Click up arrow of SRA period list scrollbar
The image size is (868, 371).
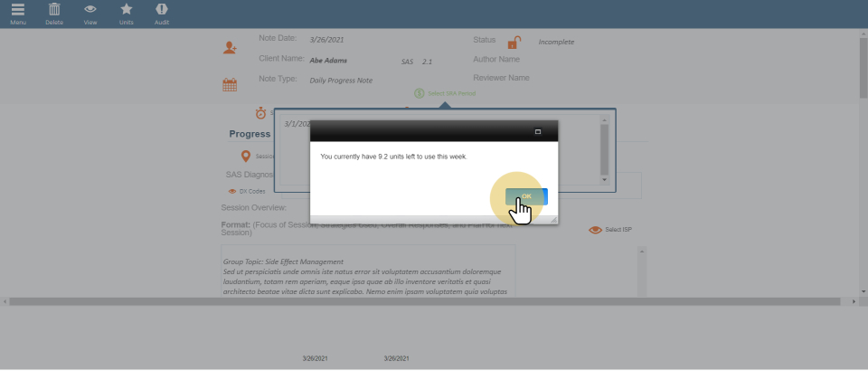pos(605,119)
